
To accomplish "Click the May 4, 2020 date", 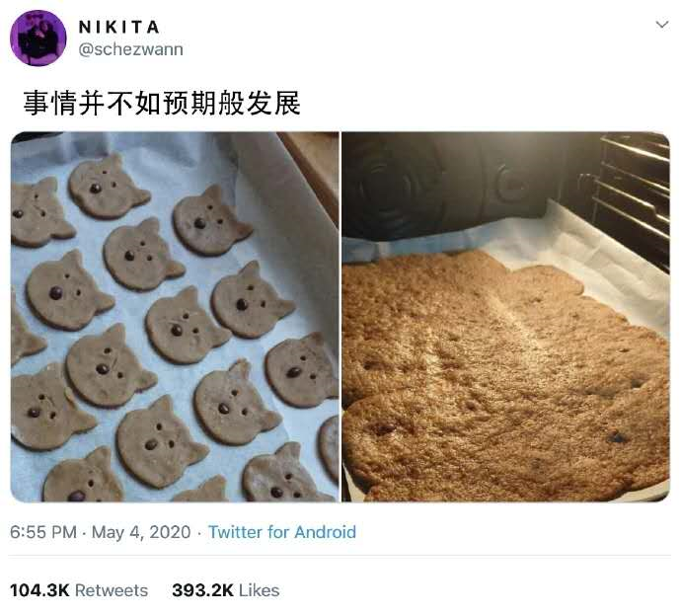I will tap(141, 532).
